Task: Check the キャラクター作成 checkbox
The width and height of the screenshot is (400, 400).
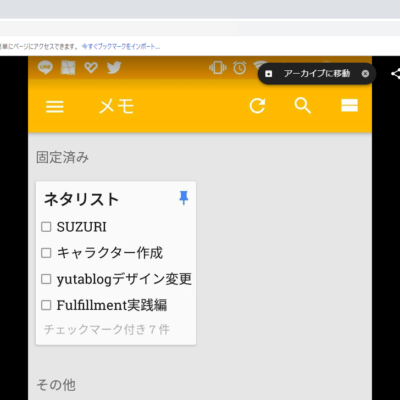Action: coord(46,253)
